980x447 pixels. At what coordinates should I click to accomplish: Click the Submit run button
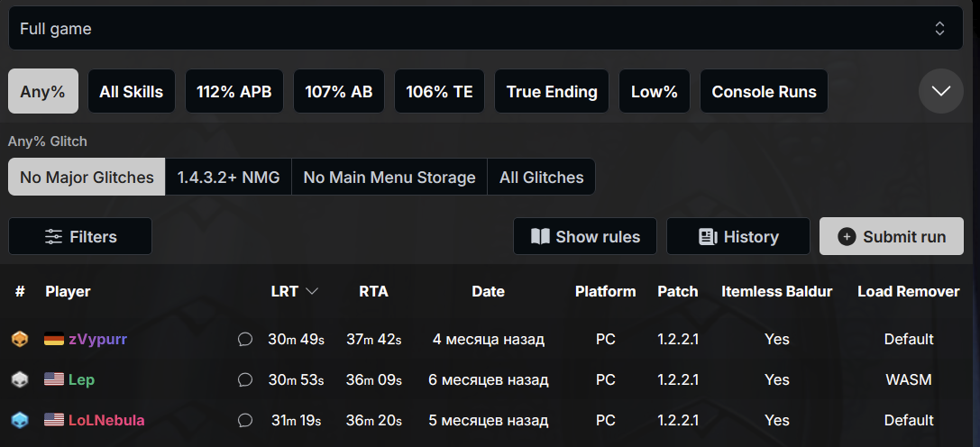tap(892, 236)
